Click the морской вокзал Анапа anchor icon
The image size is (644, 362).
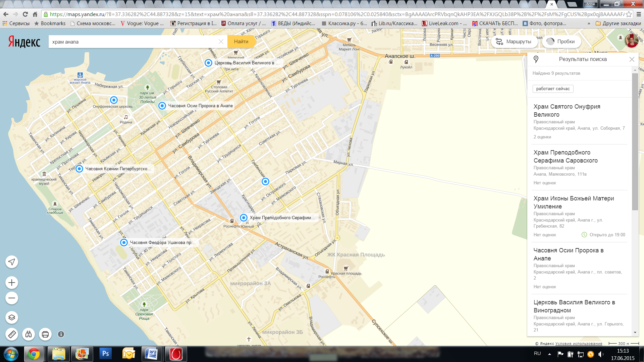pos(80,75)
